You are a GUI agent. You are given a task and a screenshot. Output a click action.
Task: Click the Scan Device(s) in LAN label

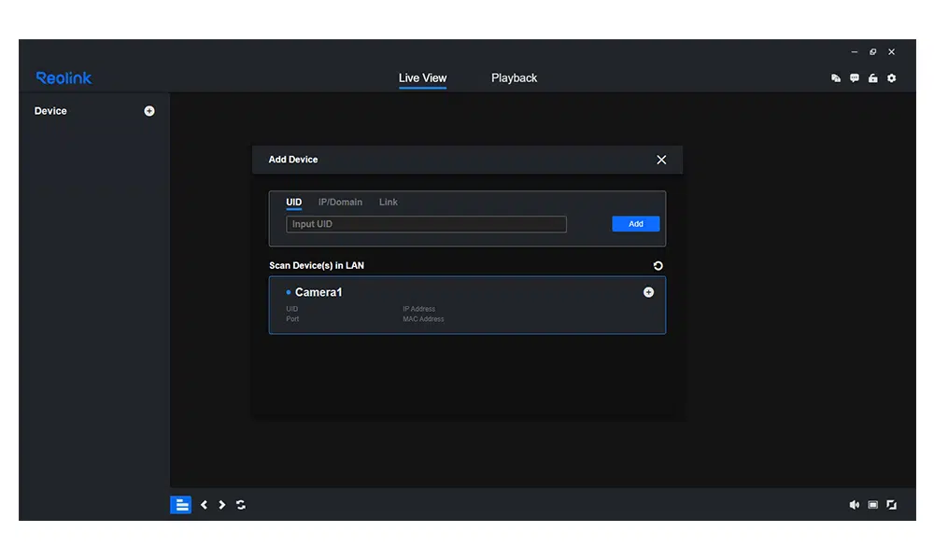(317, 265)
